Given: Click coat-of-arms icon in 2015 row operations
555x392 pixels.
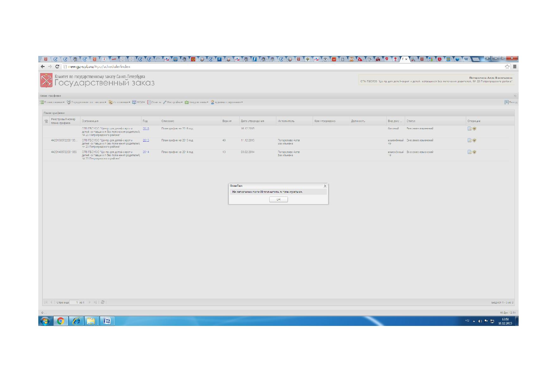Looking at the screenshot, I should click(x=474, y=140).
